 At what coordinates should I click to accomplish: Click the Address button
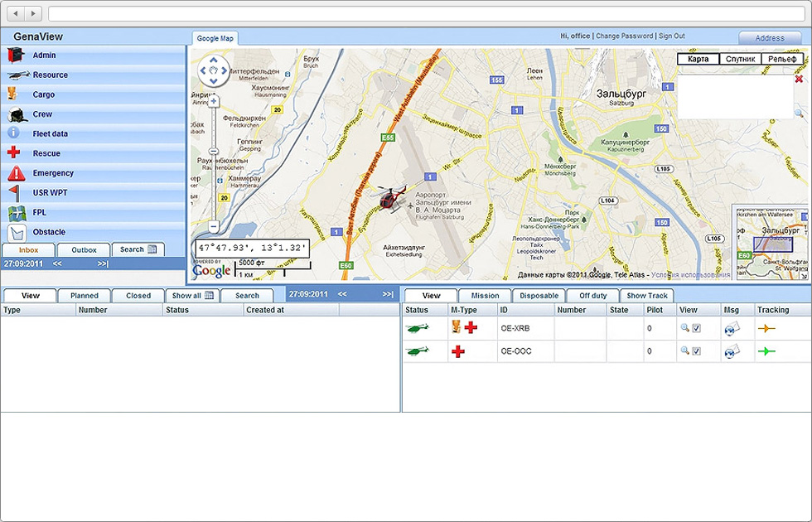click(770, 38)
